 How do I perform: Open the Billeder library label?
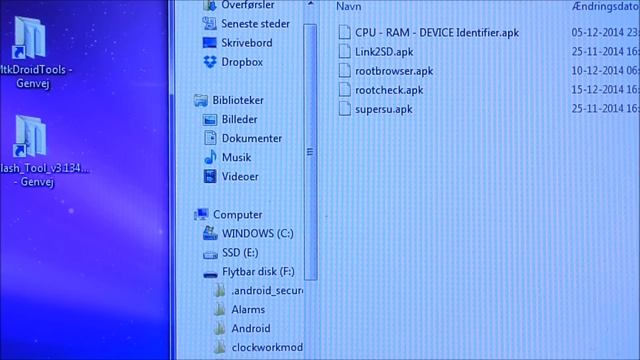click(x=240, y=119)
